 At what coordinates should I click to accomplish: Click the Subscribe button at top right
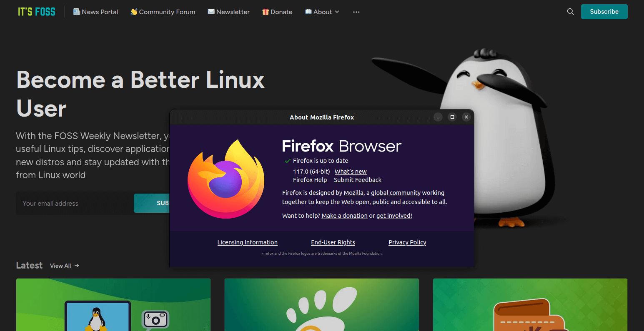pyautogui.click(x=604, y=12)
